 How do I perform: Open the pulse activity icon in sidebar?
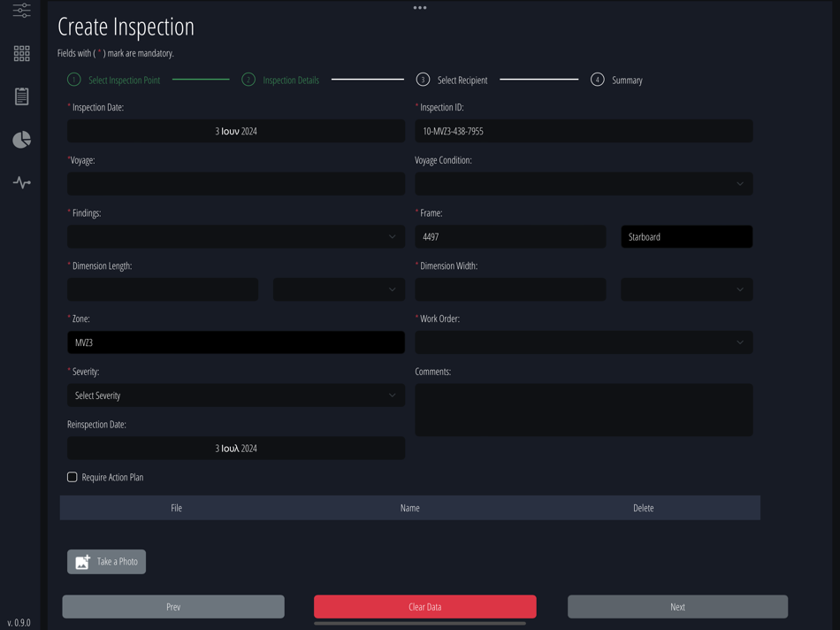(21, 183)
